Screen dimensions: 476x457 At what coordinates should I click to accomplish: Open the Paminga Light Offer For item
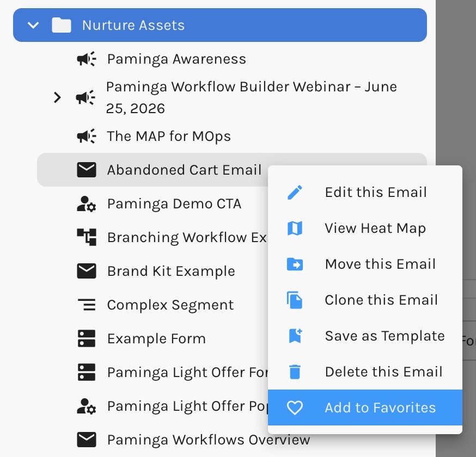tap(187, 372)
